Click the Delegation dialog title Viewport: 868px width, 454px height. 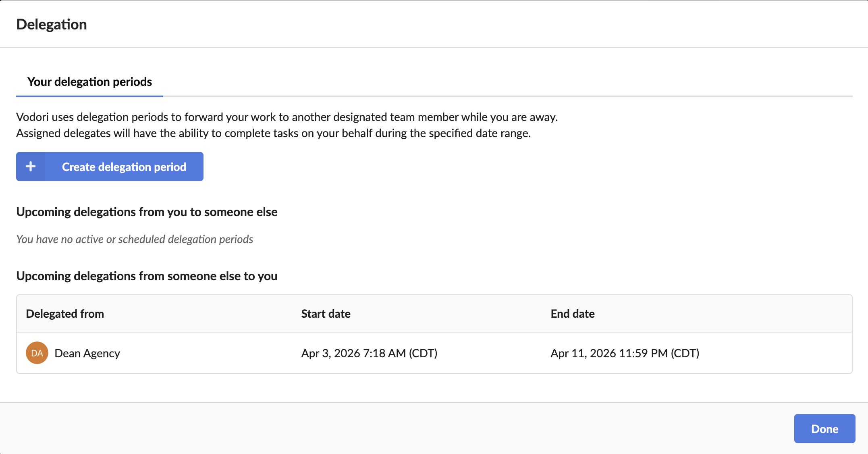[52, 24]
